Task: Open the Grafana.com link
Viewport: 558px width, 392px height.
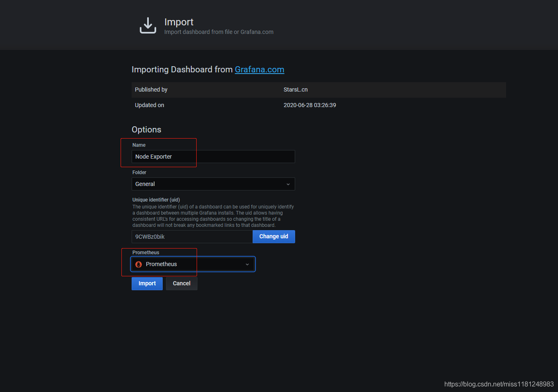Action: click(259, 69)
